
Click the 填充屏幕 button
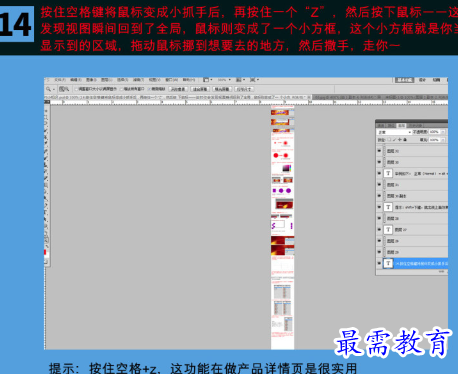(x=222, y=89)
